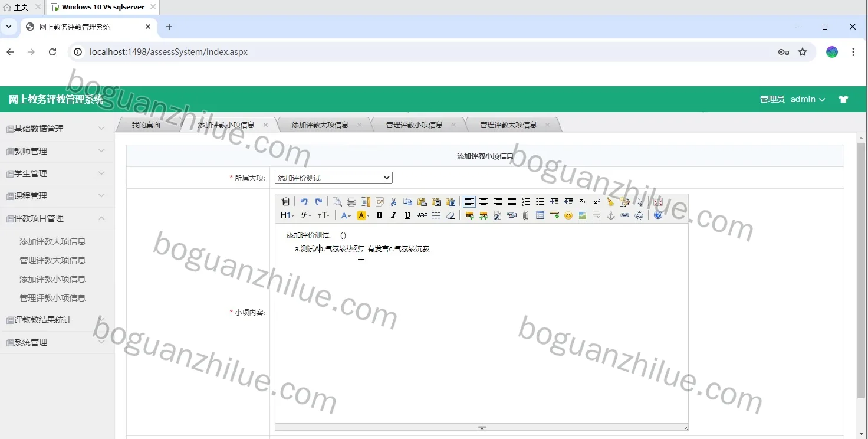Open the editor's help about icon
Image resolution: width=868 pixels, height=439 pixels.
(658, 215)
